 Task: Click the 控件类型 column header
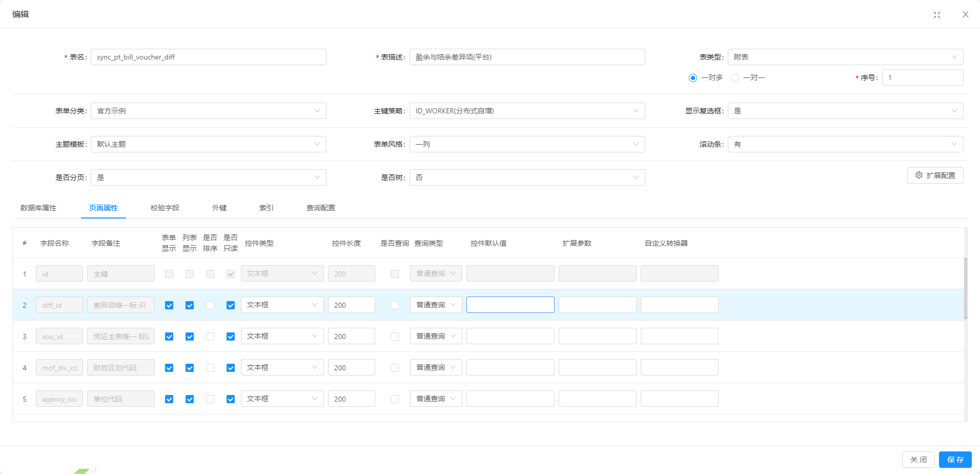259,243
